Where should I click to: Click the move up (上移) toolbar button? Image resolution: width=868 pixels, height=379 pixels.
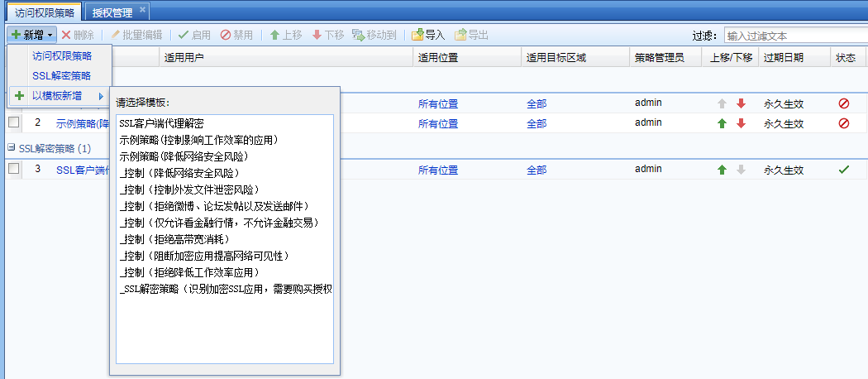click(275, 35)
